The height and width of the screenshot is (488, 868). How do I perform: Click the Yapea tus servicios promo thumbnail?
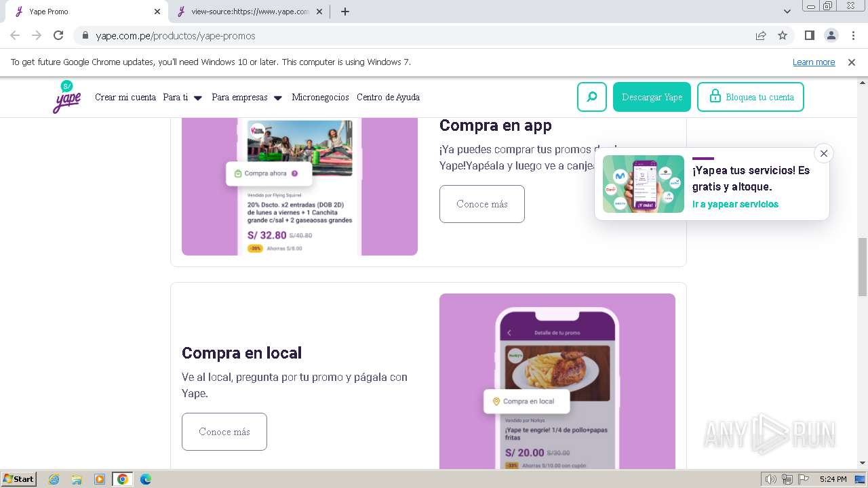click(x=644, y=184)
